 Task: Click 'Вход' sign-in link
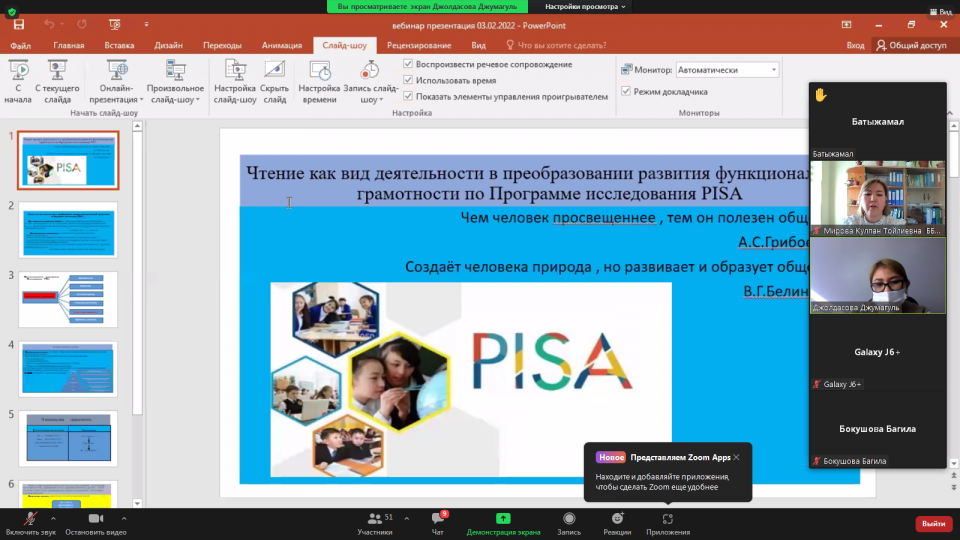855,45
